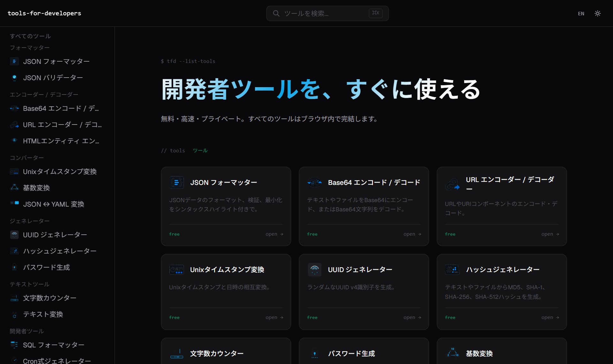613x364 pixels.
Task: Select 基数変換 text in sidebar
Action: 36,188
